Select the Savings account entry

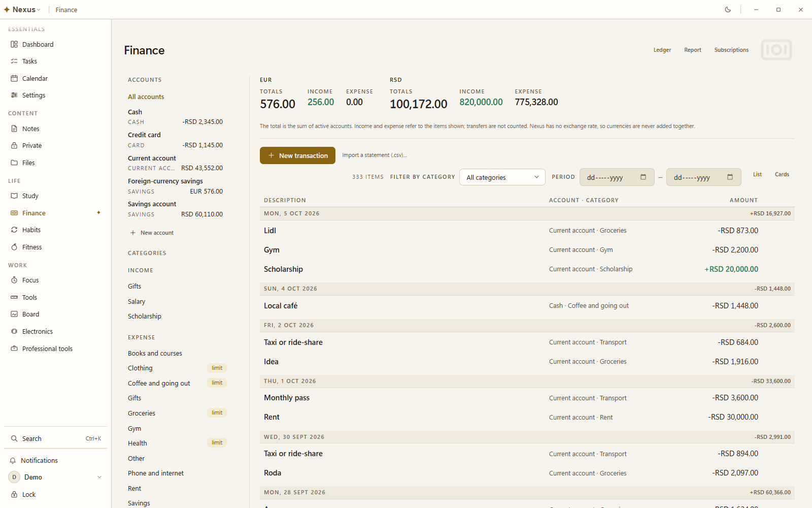175,209
